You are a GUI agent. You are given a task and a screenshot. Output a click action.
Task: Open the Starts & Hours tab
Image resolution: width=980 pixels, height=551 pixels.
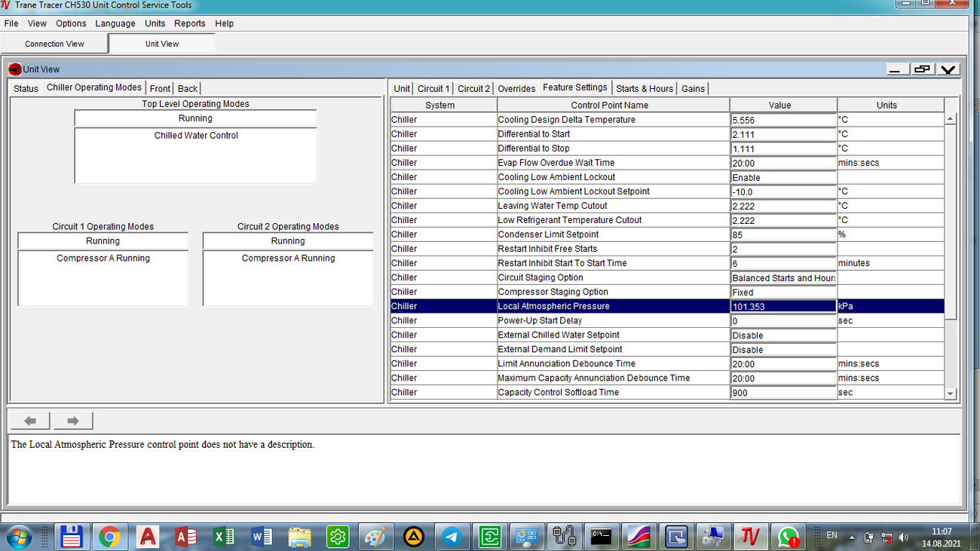click(x=645, y=88)
